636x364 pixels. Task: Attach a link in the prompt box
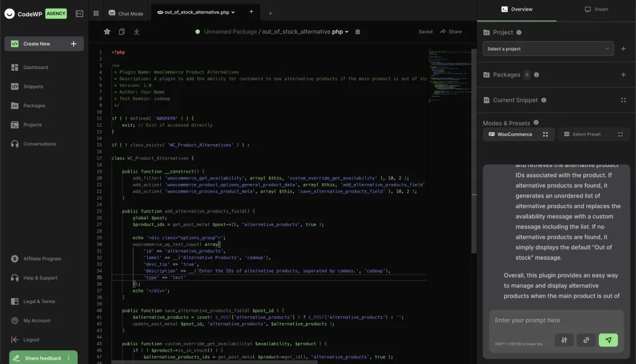[586, 340]
